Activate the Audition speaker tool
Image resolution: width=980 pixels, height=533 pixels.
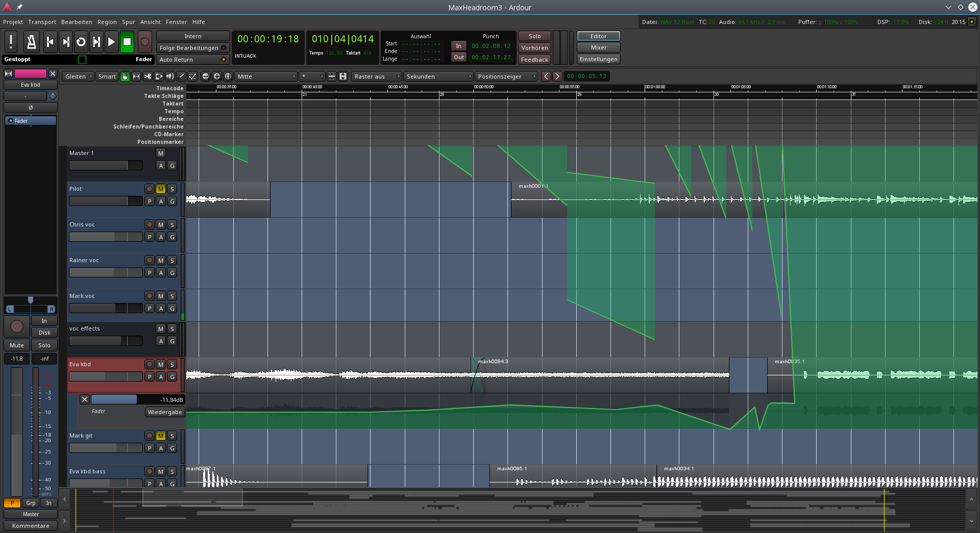[170, 77]
